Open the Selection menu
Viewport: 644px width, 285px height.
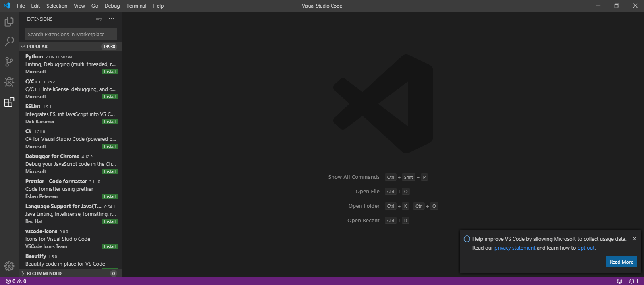(x=57, y=6)
